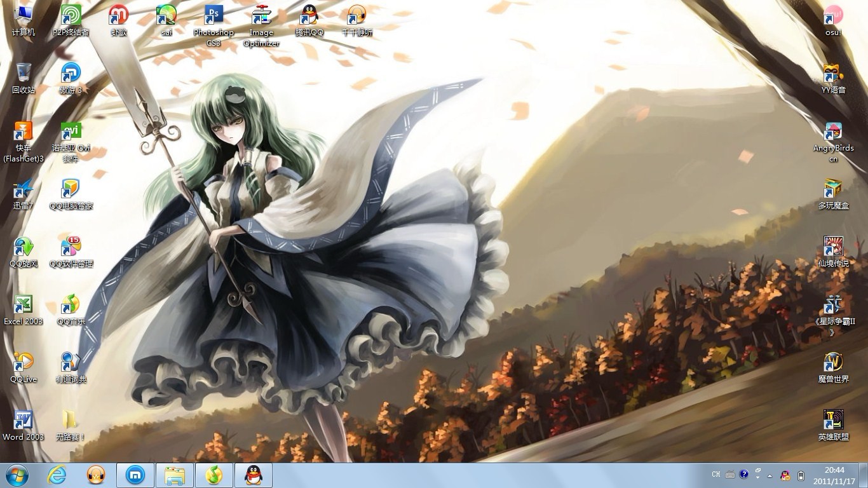Select the 英雄联盟 (League of Legends) icon
Image resolution: width=868 pixels, height=488 pixels.
point(833,420)
